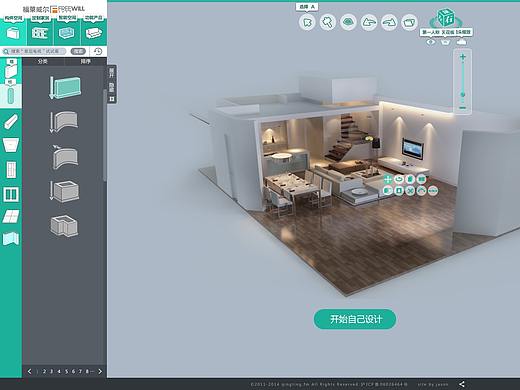
Task: Click the arch-shaped object tool icon
Action: tap(422, 191)
